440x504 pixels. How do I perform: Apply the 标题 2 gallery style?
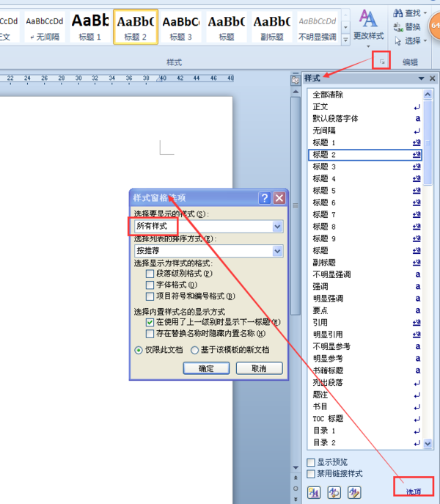[136, 26]
